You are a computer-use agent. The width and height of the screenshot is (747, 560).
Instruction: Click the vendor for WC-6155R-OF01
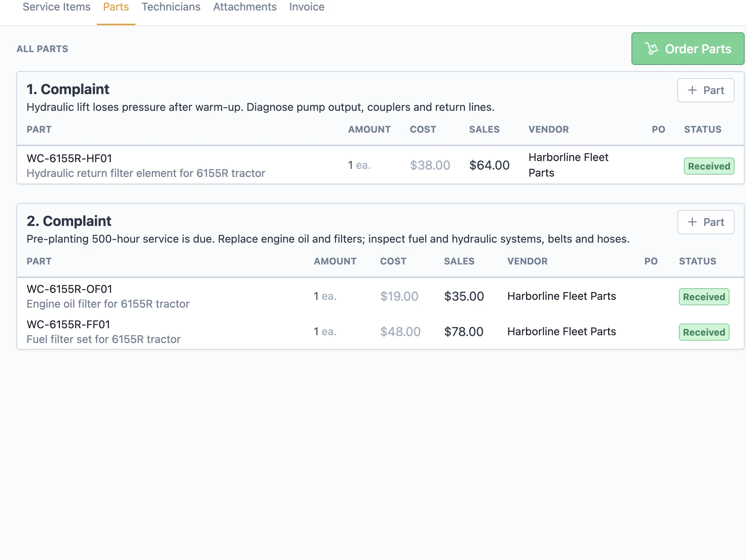coord(561,296)
